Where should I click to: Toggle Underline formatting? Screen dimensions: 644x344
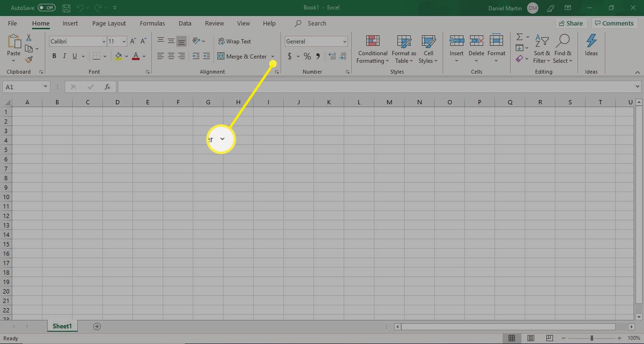pyautogui.click(x=75, y=56)
